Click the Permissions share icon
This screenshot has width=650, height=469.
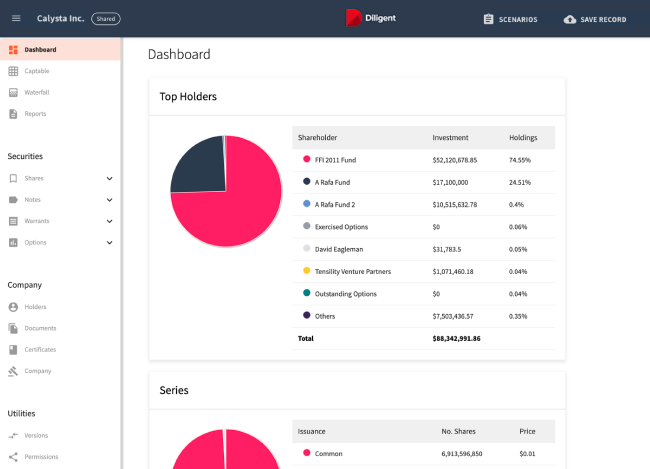pyautogui.click(x=13, y=457)
